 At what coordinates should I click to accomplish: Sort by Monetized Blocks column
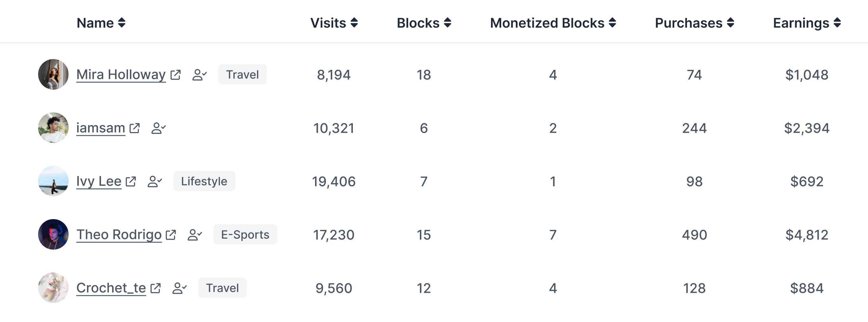click(553, 23)
